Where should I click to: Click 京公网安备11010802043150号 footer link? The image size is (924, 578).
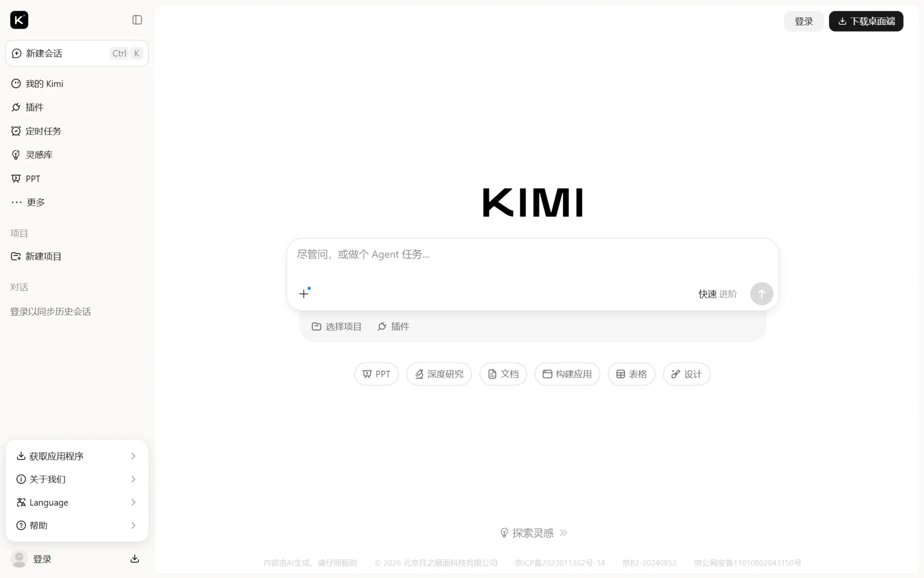point(748,563)
